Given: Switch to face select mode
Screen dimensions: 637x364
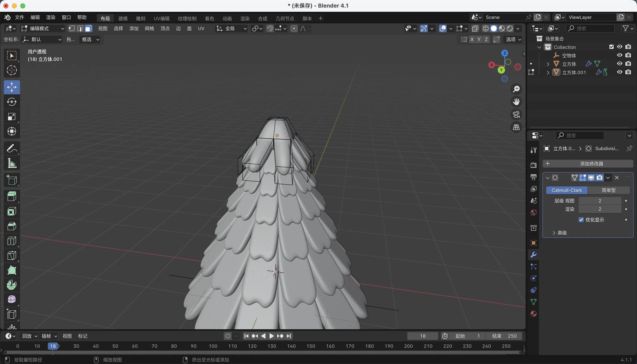Looking at the screenshot, I should pos(88,28).
